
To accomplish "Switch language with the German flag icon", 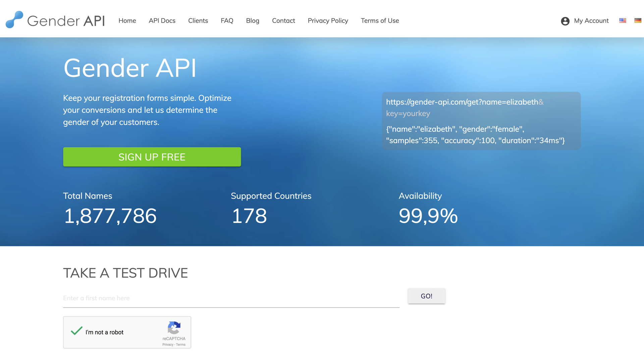I will pos(638,20).
